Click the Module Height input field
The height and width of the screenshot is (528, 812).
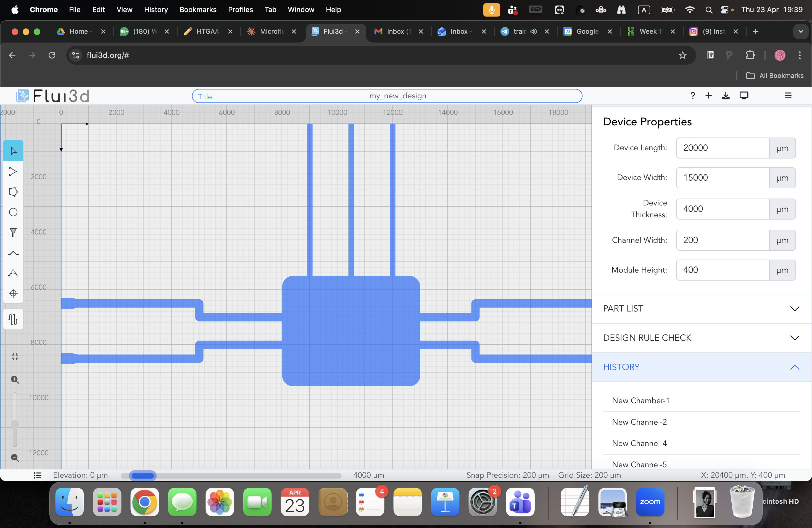[722, 270]
